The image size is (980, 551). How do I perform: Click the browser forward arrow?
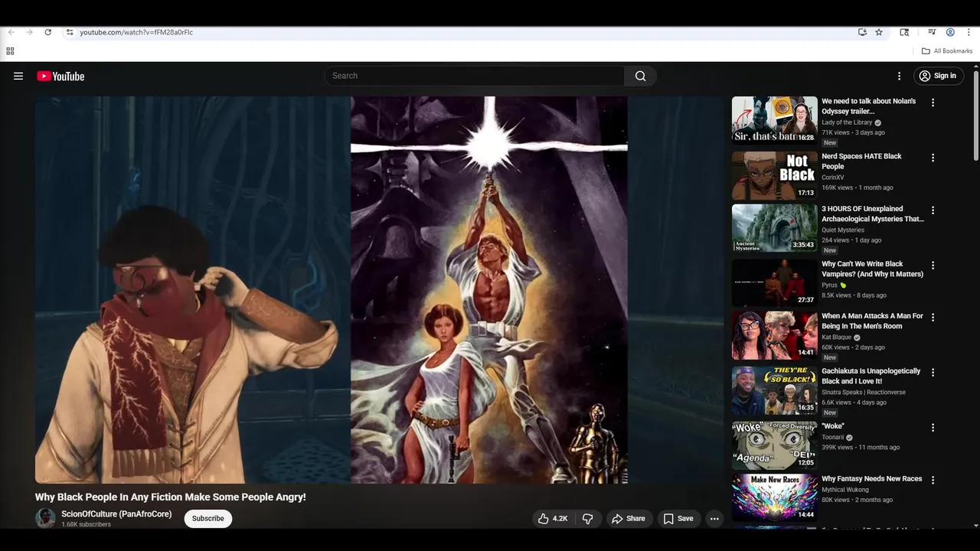click(29, 32)
